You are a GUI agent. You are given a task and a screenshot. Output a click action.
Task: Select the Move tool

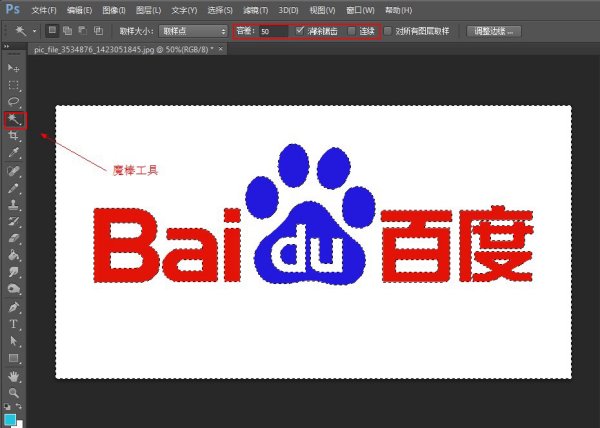tap(13, 68)
